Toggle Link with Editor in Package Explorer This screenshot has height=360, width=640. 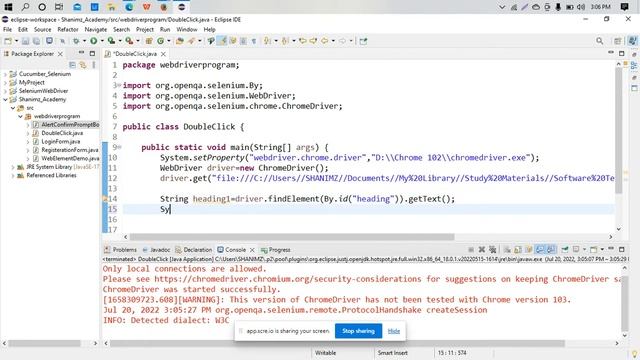click(x=83, y=64)
